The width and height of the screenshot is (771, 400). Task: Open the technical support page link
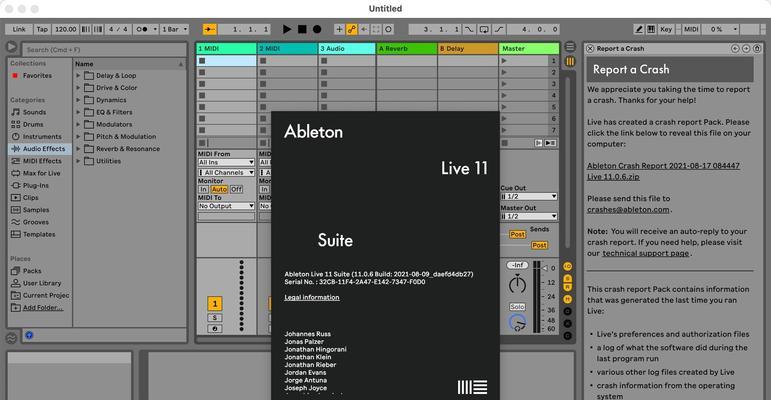pyautogui.click(x=646, y=253)
